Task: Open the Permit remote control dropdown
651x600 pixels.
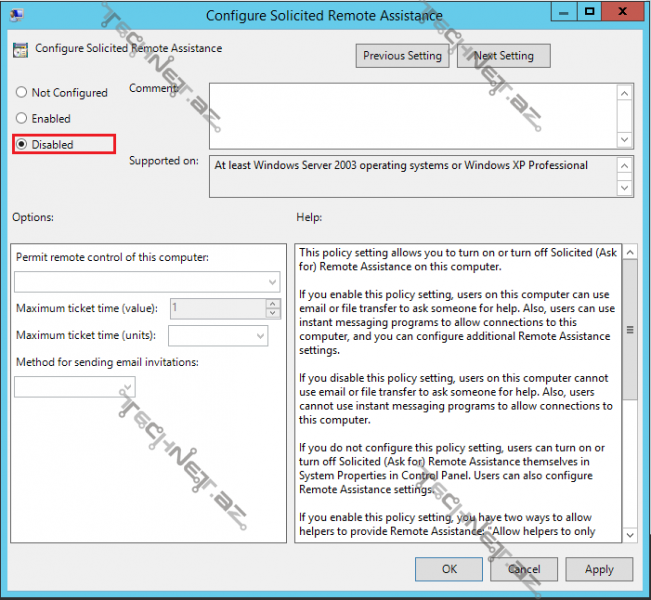Action: (x=146, y=283)
